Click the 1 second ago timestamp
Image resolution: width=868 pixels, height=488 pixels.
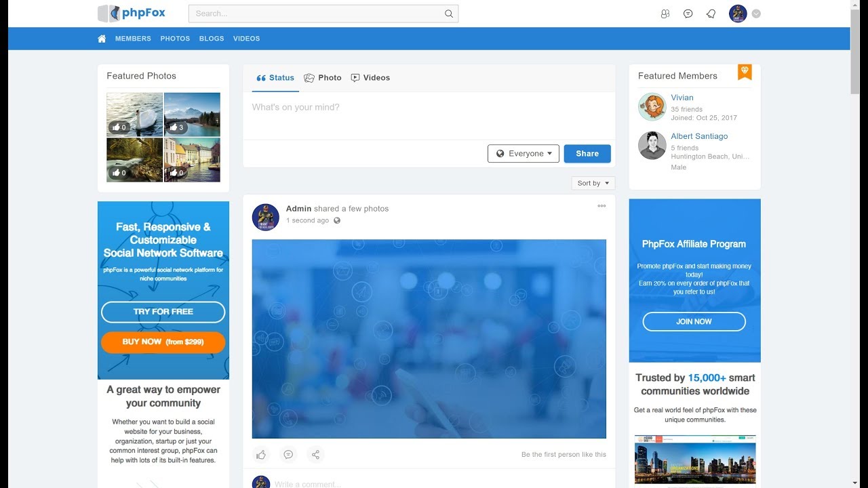[307, 220]
